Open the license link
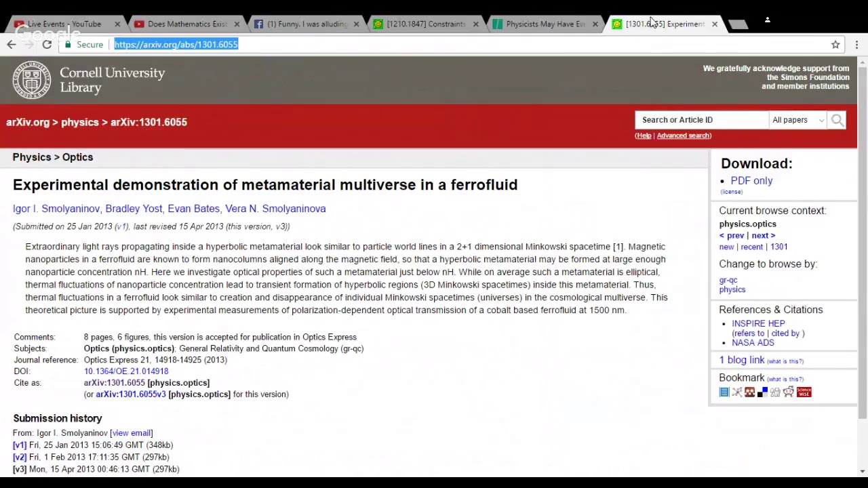Screen dimensions: 868x488 click(731, 192)
